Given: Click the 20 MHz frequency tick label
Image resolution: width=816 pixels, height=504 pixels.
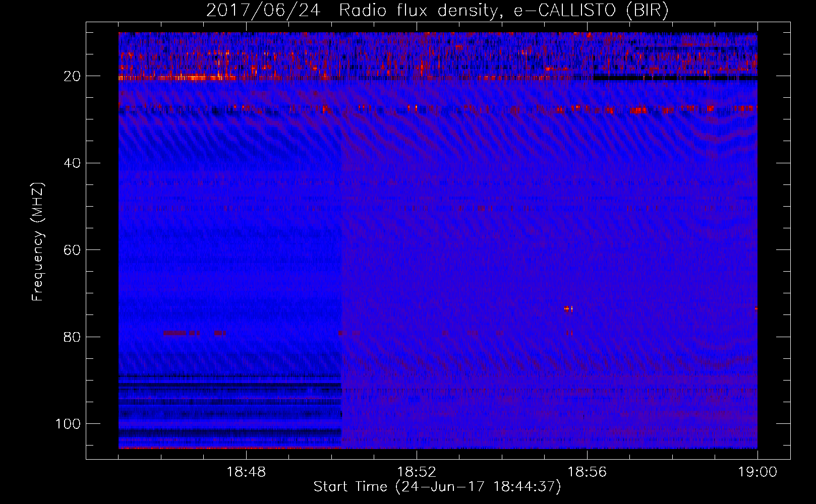Looking at the screenshot, I should [x=73, y=77].
